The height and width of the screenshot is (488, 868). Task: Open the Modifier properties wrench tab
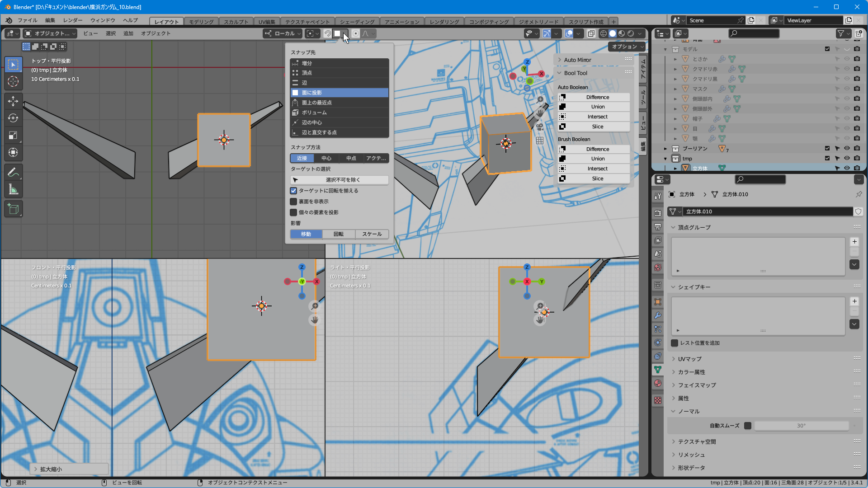coord(658,315)
